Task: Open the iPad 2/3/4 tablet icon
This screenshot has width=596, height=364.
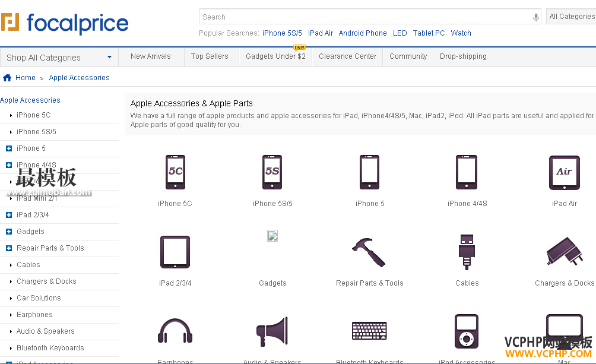Action: [175, 252]
